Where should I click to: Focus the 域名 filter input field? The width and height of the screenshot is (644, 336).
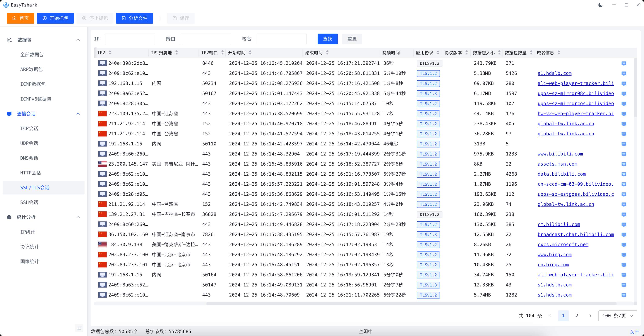[x=282, y=39]
